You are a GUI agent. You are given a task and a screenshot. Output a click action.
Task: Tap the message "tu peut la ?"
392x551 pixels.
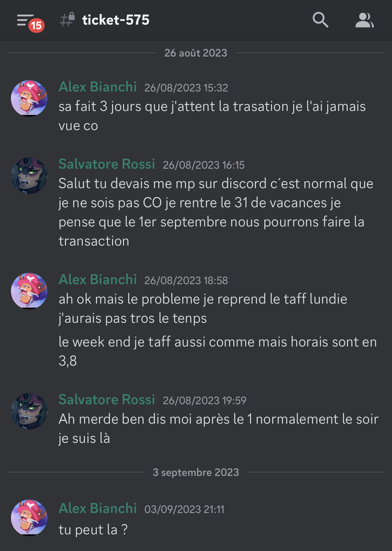pos(93,530)
